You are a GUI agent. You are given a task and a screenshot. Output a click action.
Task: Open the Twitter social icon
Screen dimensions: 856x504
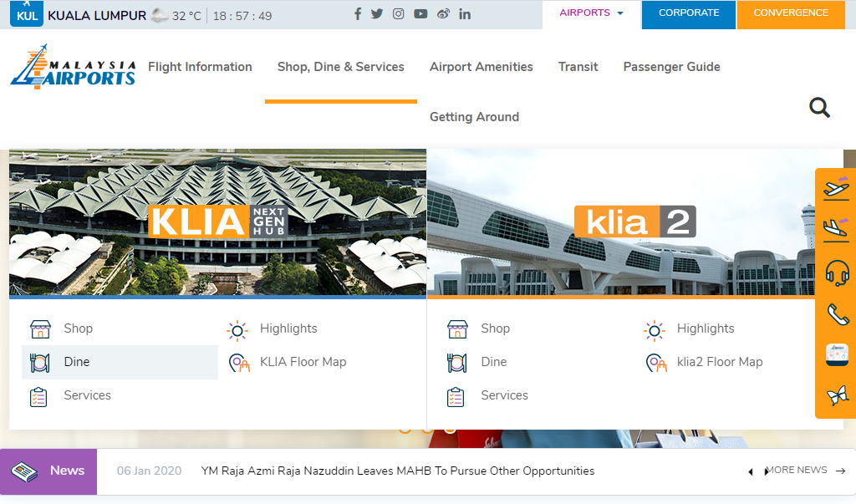(377, 14)
